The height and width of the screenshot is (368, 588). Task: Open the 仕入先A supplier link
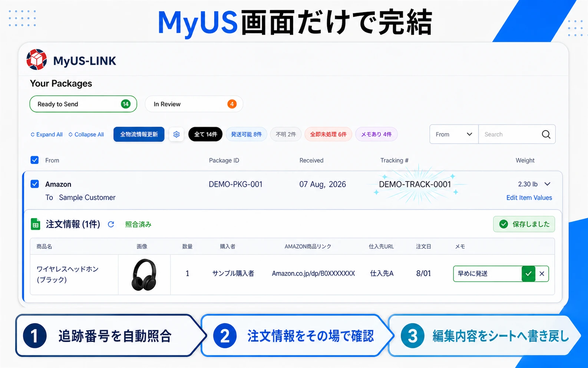tap(381, 273)
